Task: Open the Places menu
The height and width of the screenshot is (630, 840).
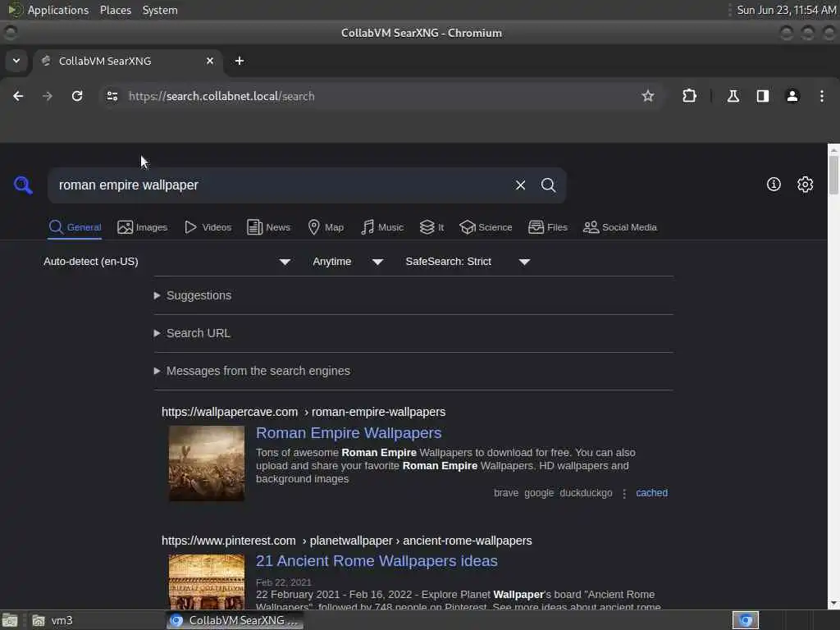Action: 116,10
